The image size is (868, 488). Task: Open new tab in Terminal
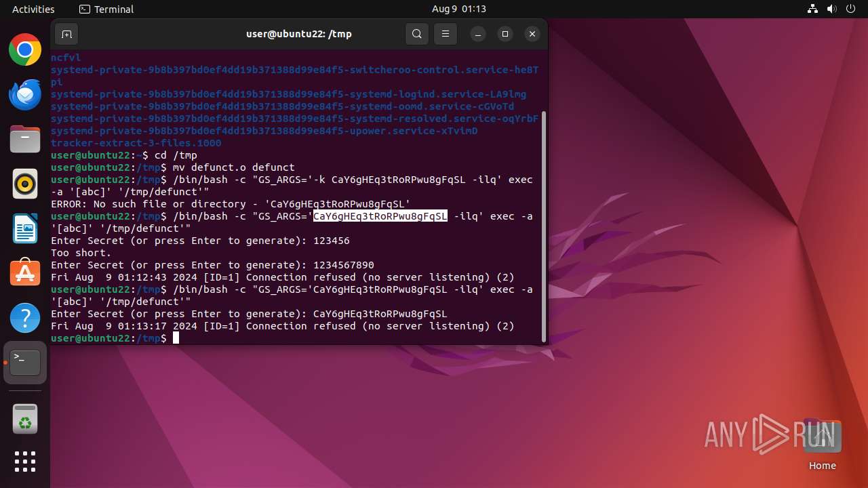66,34
